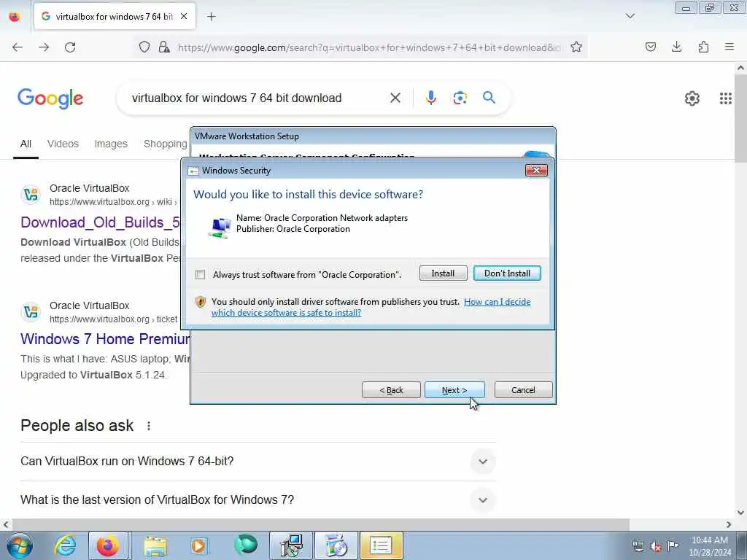
Task: Switch to the Images tab
Action: pyautogui.click(x=111, y=144)
